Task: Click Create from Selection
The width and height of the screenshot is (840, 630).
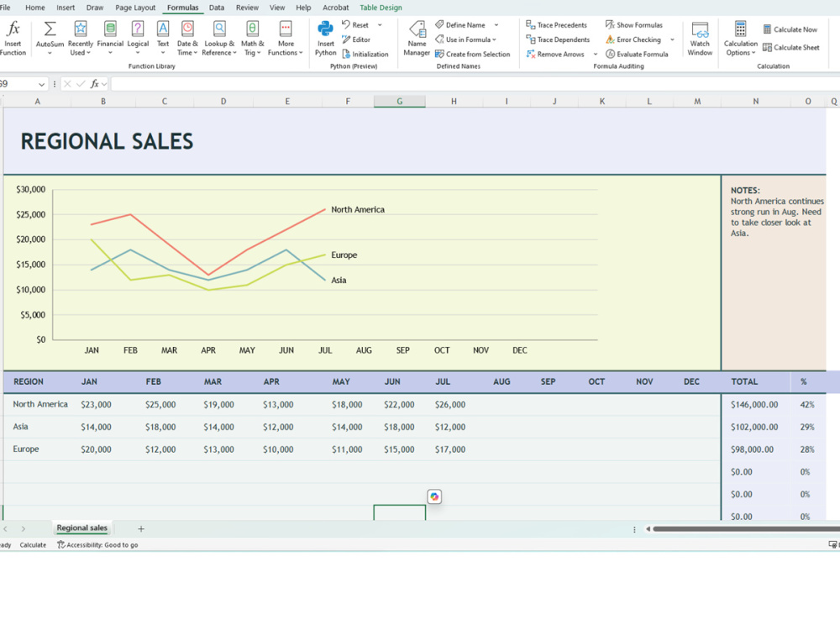Action: point(472,54)
